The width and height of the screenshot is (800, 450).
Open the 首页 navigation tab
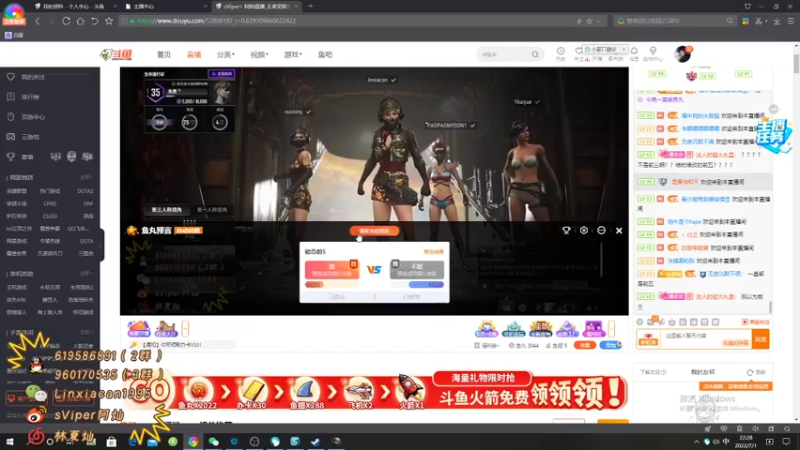coord(164,55)
